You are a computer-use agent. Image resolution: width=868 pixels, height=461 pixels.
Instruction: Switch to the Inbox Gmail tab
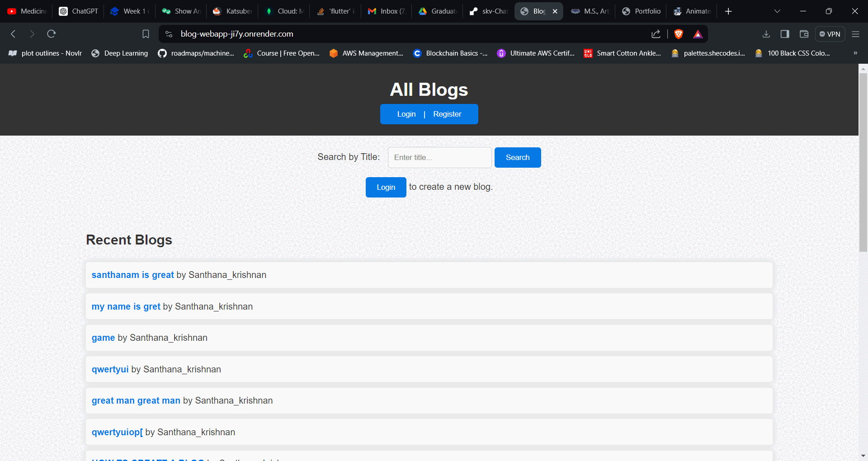pos(387,11)
